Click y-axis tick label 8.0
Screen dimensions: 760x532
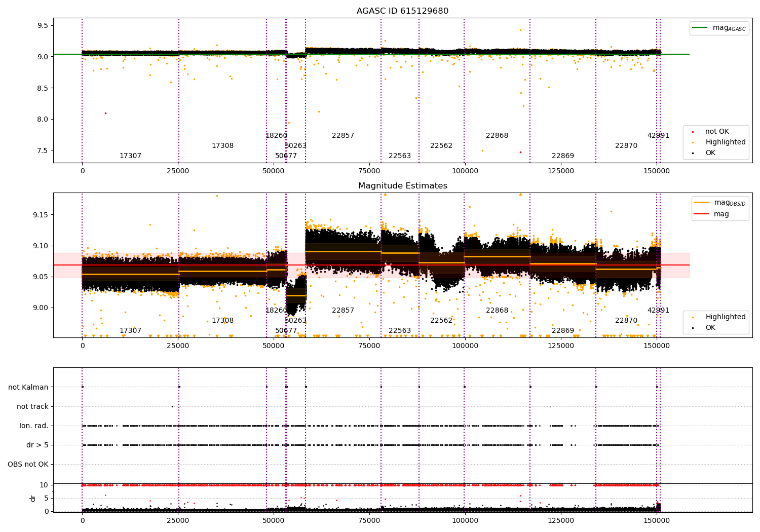(43, 120)
